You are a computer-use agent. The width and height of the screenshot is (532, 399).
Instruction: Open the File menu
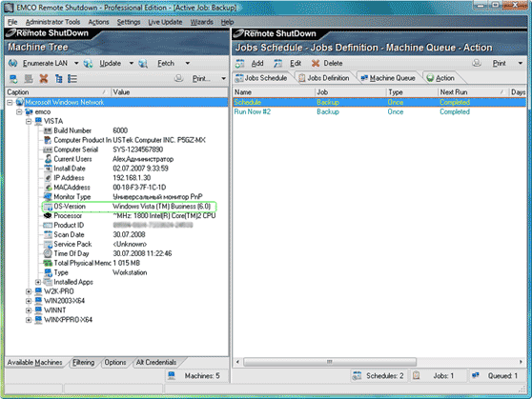pos(12,22)
